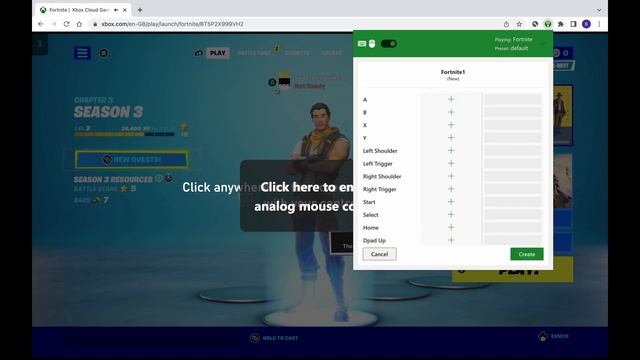Select the Fortnite character in the lobby

(320, 212)
